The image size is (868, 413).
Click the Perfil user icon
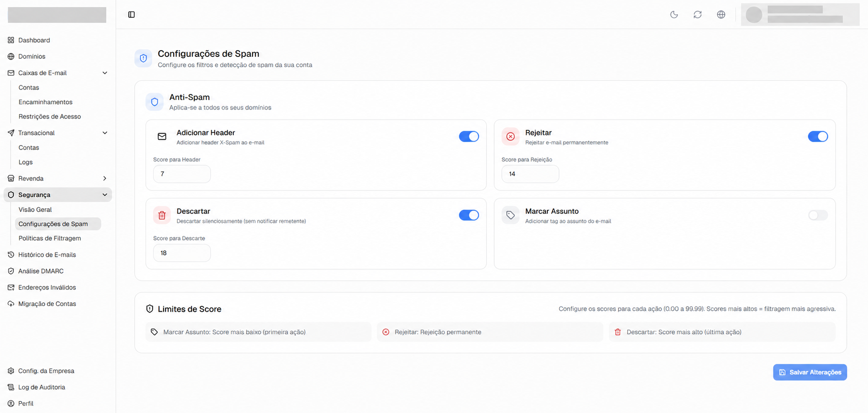[11, 403]
